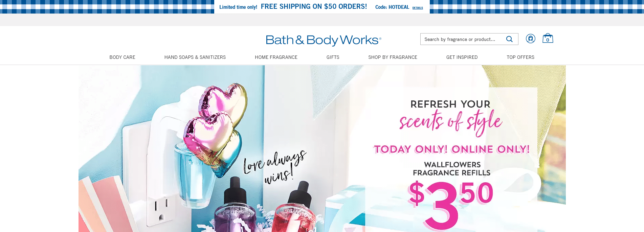The width and height of the screenshot is (644, 232).
Task: Open the Gifts menu item
Action: 333,57
